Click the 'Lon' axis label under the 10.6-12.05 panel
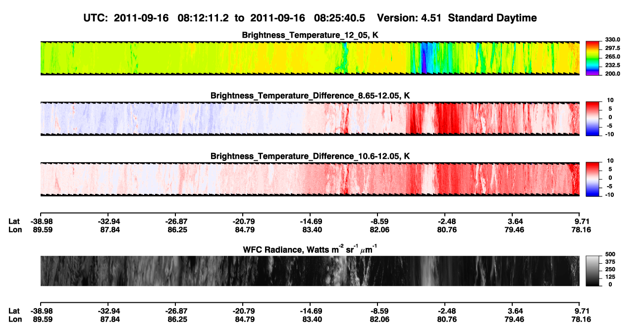This screenshot has width=644, height=330. (14, 230)
